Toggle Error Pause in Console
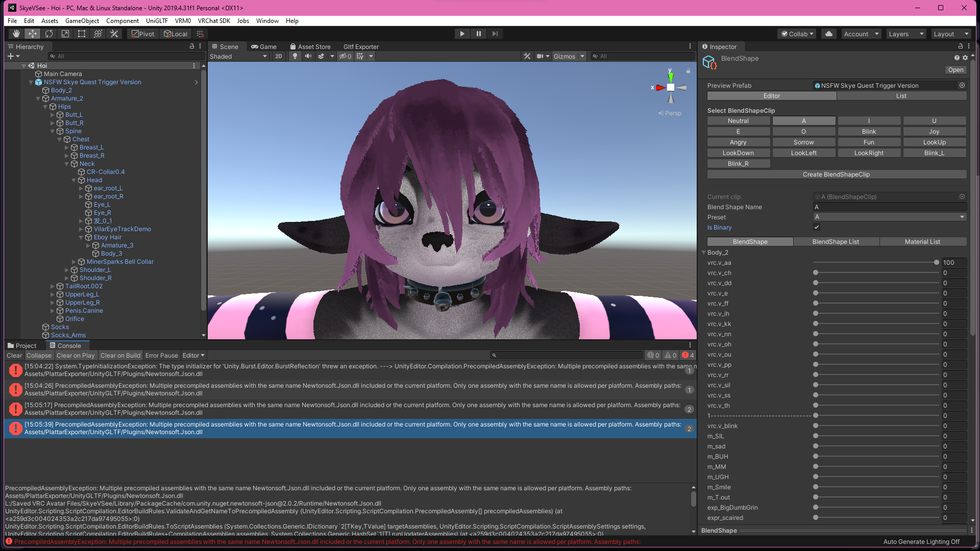 pos(161,356)
